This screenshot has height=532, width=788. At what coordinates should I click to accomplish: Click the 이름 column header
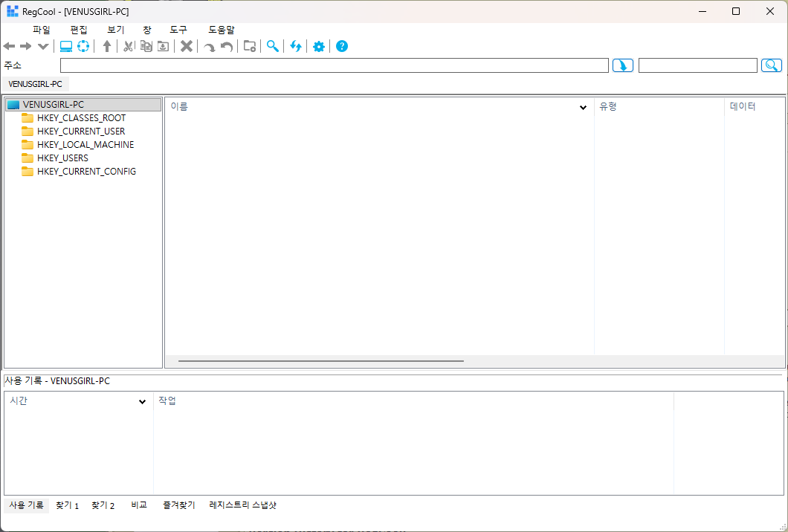(x=379, y=106)
